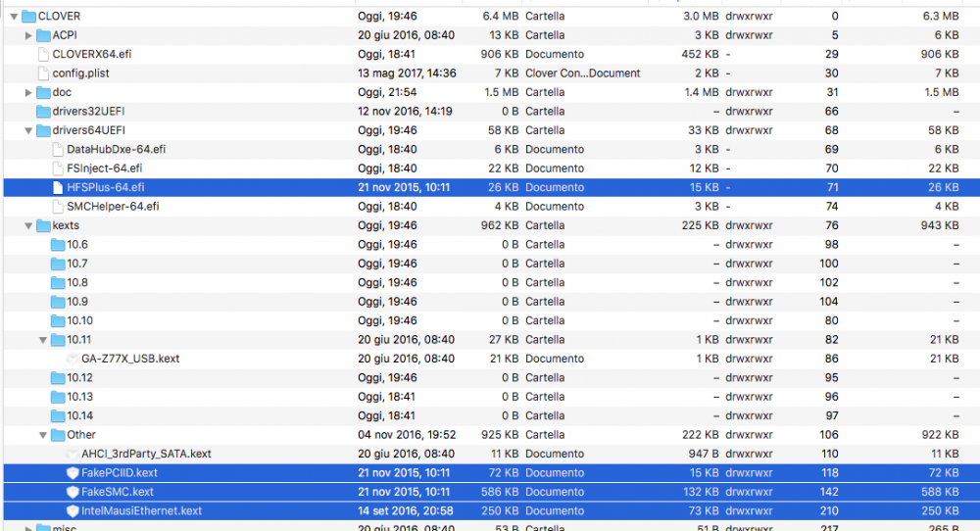
Task: Expand the ACPI folder triangle
Action: [28, 35]
